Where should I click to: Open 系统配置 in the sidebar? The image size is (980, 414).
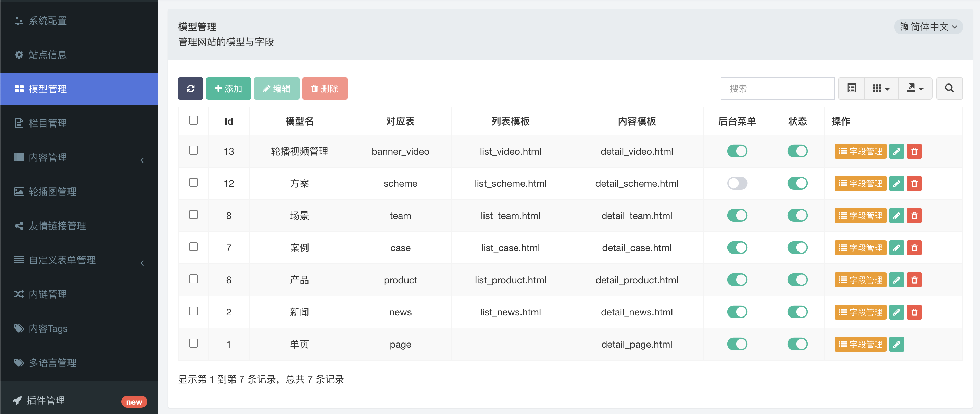click(x=79, y=21)
